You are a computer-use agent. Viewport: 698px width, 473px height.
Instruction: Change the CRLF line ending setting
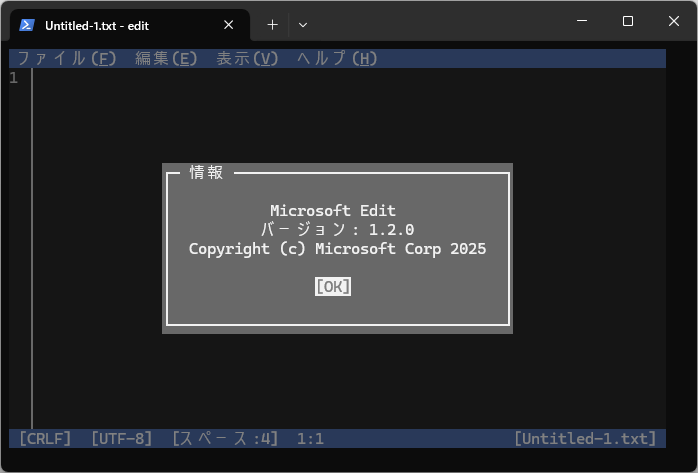(45, 439)
